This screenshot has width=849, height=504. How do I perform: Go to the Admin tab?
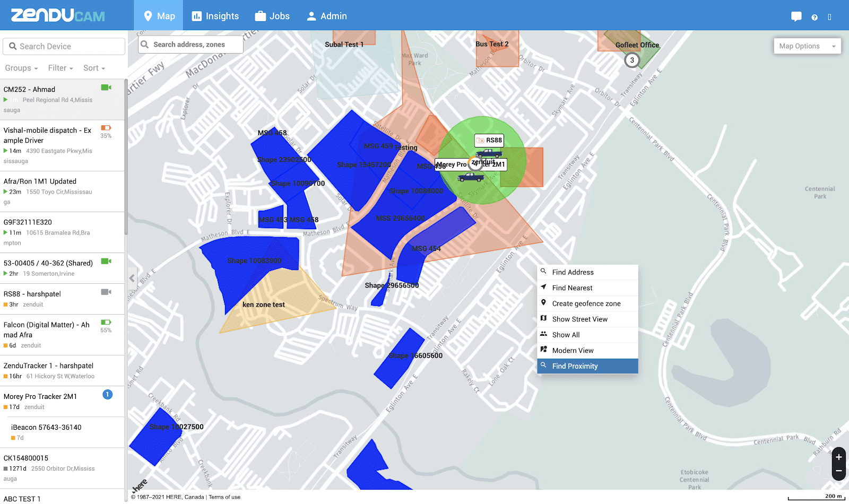326,16
